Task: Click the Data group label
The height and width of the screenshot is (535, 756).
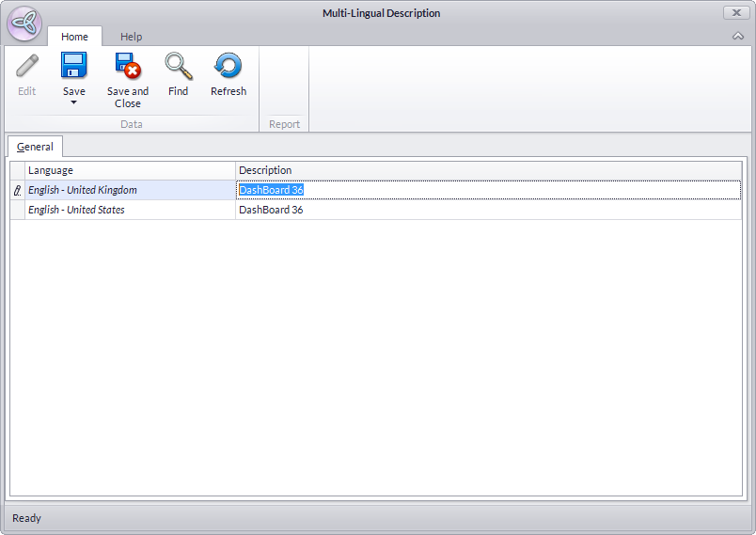Action: pos(131,124)
